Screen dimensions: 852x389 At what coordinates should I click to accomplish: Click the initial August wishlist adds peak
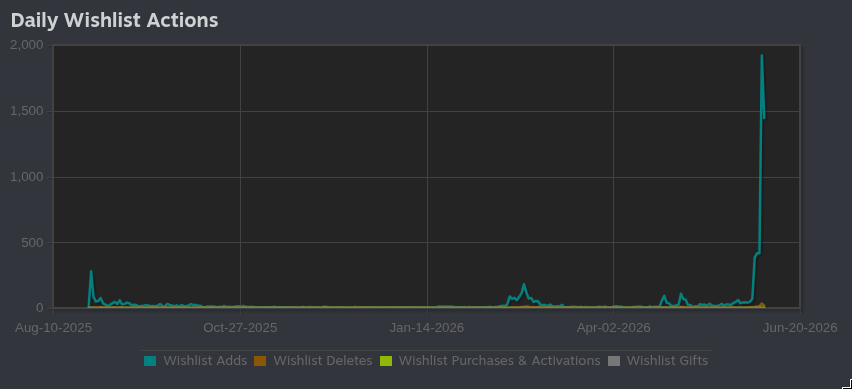click(91, 271)
